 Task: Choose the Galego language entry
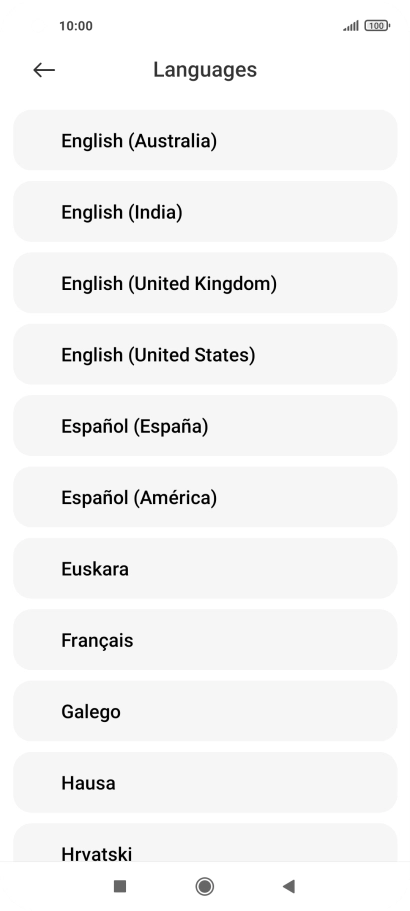[x=205, y=711]
